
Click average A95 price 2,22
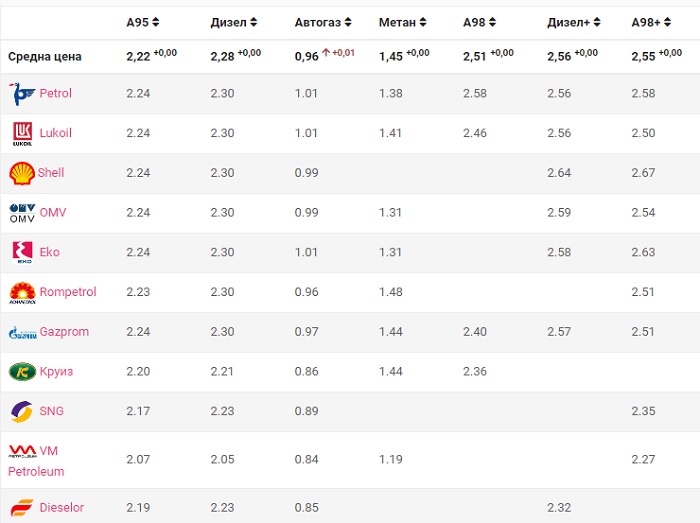click(138, 57)
